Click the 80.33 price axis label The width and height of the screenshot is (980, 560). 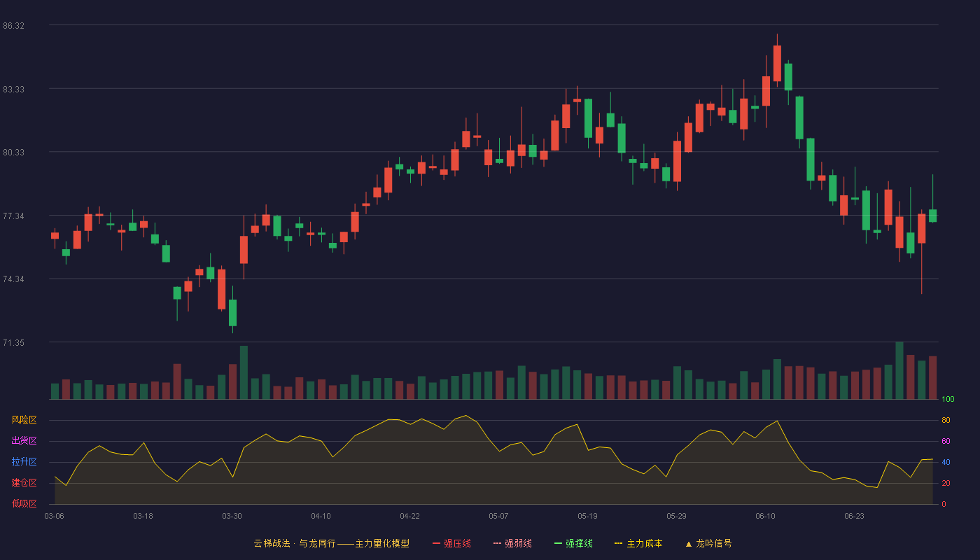point(13,153)
